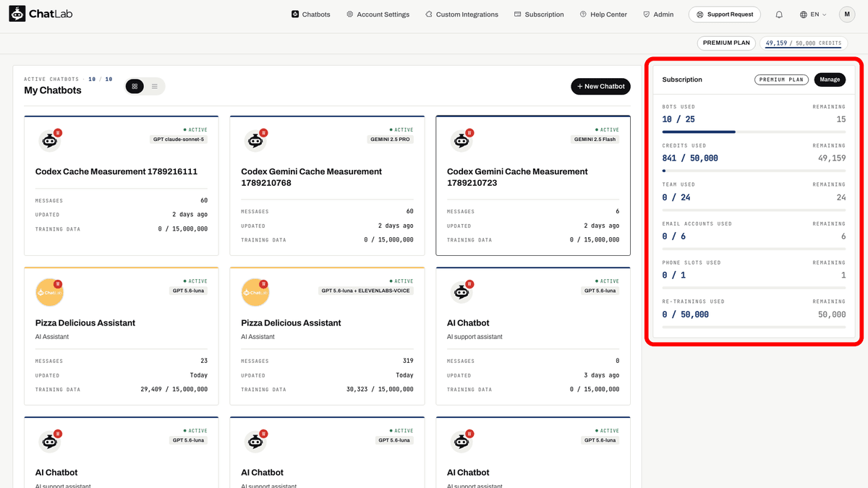
Task: Click red trash badge on Pizza Assistant with 319 messages
Action: click(x=264, y=283)
